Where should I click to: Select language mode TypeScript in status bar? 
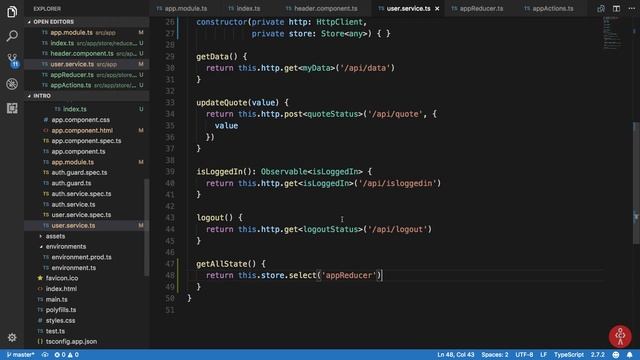pos(569,355)
